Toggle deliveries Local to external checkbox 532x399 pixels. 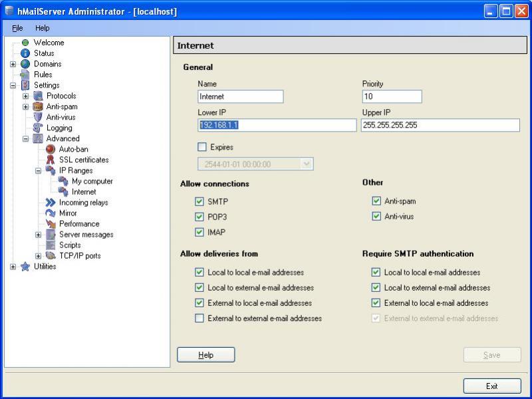click(199, 287)
